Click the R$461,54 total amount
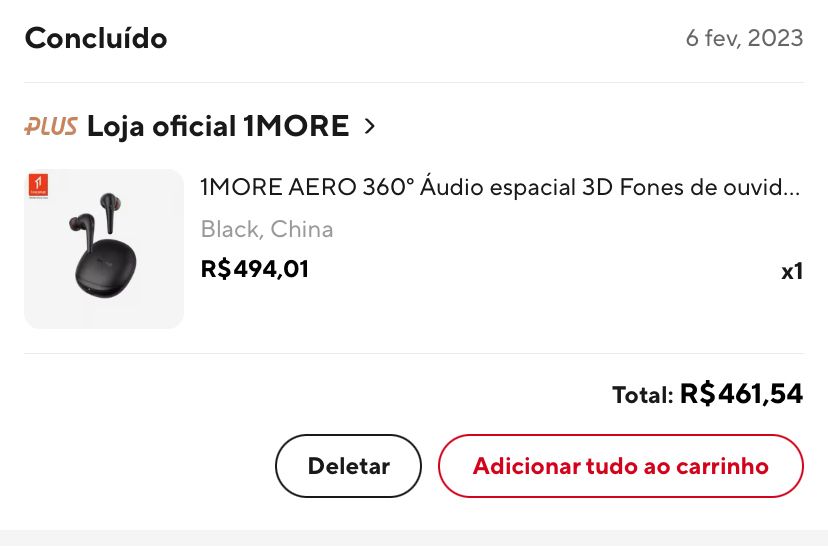This screenshot has height=554, width=828. click(x=741, y=394)
